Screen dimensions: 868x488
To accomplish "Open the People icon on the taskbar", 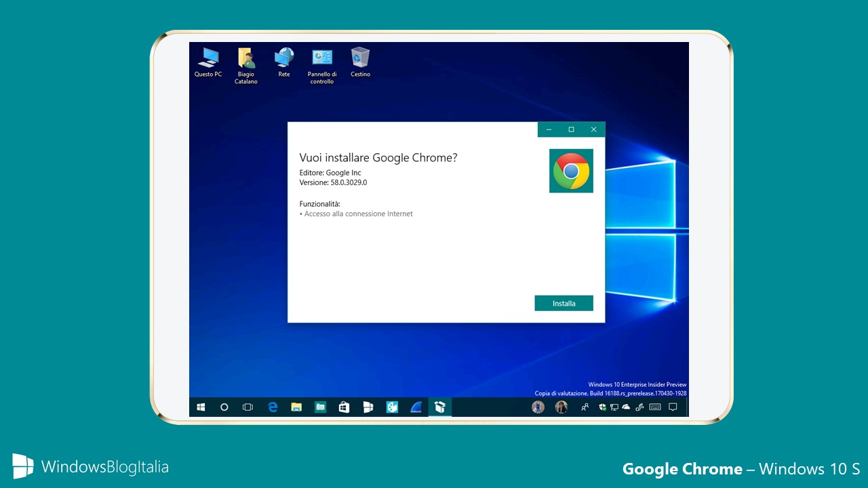I will (585, 407).
